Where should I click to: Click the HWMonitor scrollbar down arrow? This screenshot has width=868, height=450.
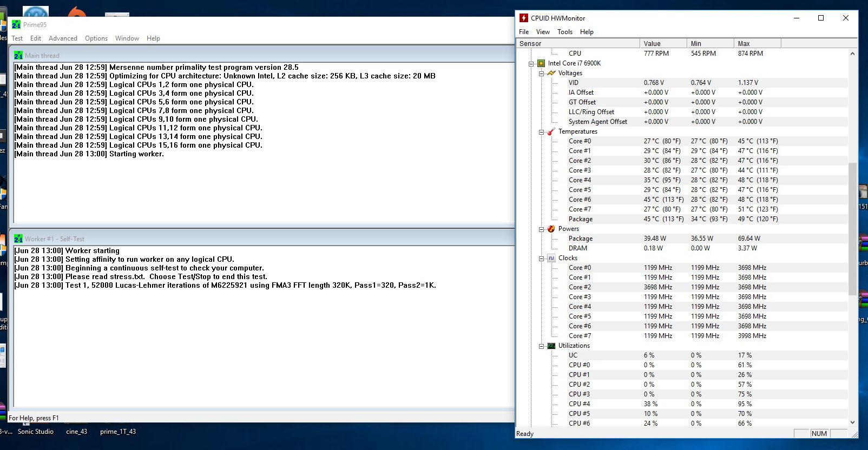tap(853, 422)
